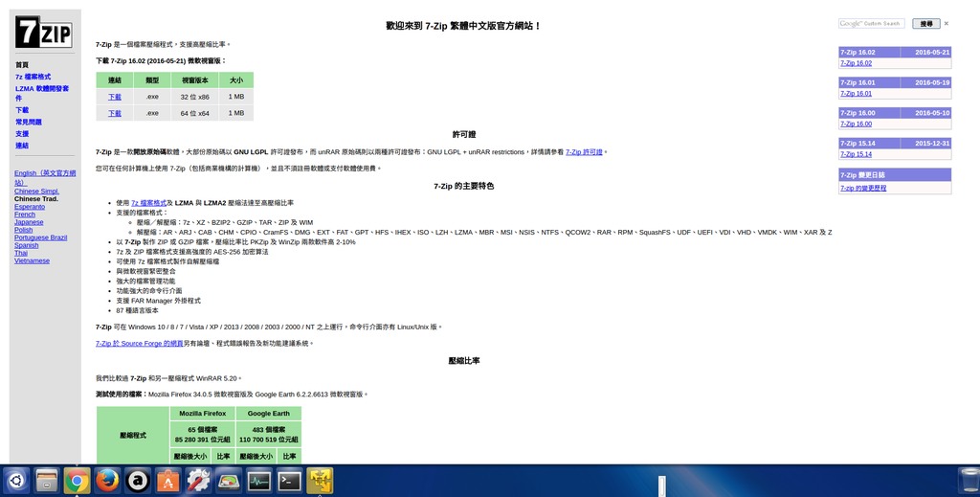Open Disk Usage Analyzer from the taskbar
980x497 pixels.
point(229,481)
